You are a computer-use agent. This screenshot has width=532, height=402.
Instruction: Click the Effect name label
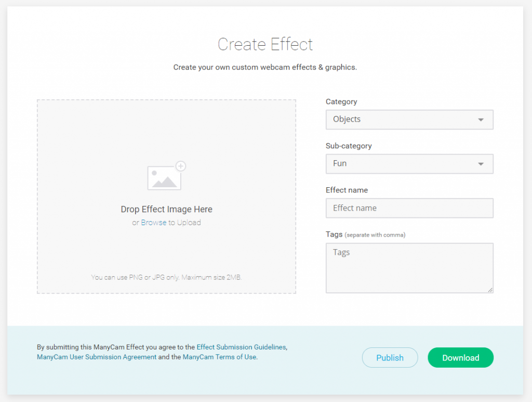pos(347,190)
